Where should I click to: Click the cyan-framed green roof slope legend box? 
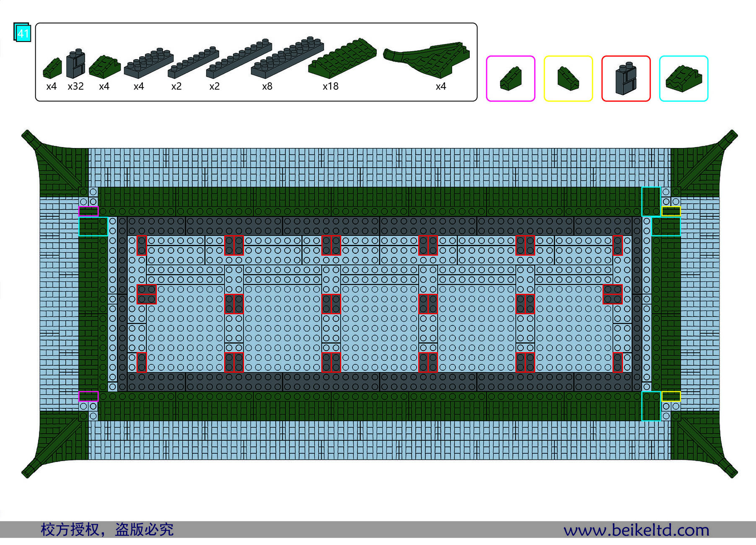click(x=684, y=78)
